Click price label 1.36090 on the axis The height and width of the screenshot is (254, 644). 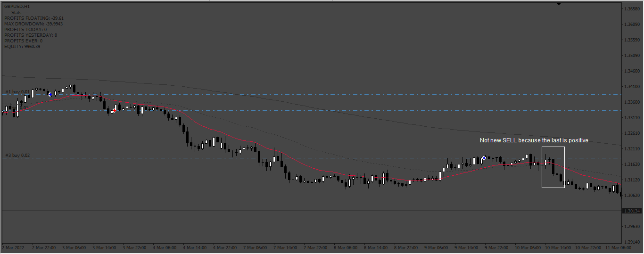click(x=632, y=25)
